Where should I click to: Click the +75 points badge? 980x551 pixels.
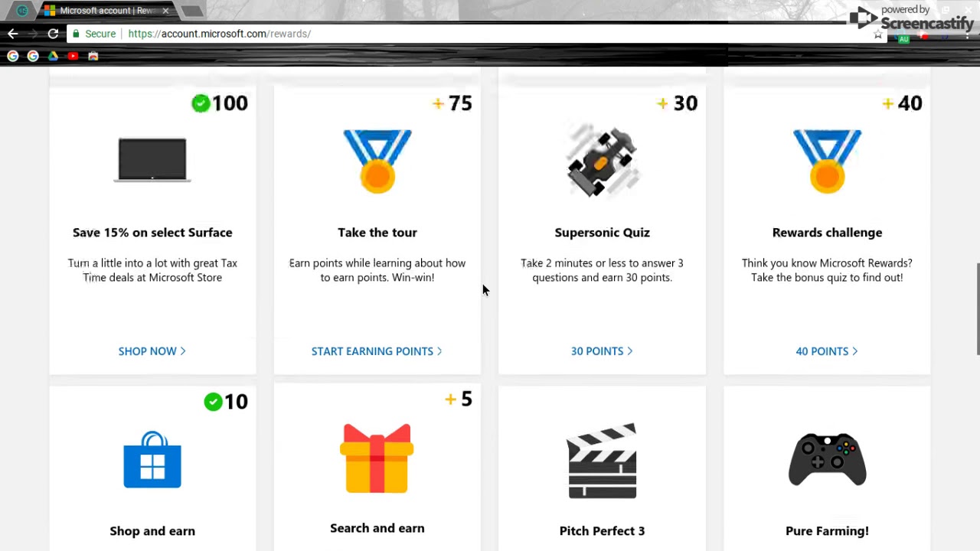(x=452, y=103)
